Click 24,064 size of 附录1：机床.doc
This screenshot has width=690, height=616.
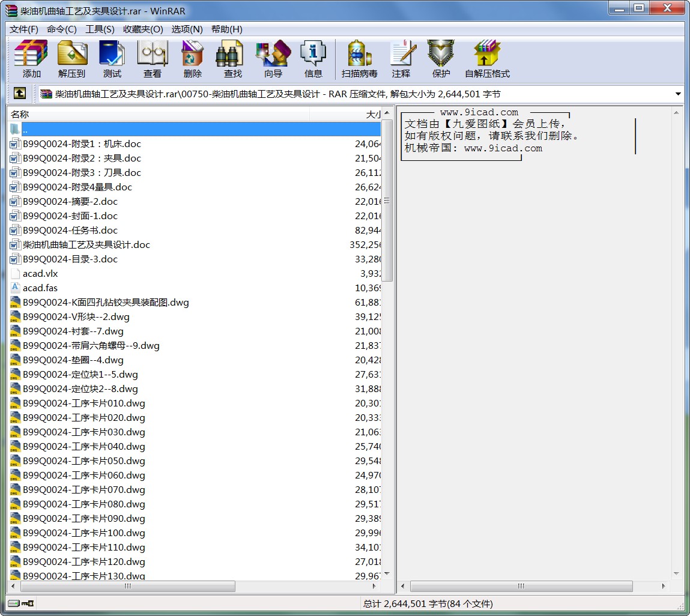[x=368, y=144]
